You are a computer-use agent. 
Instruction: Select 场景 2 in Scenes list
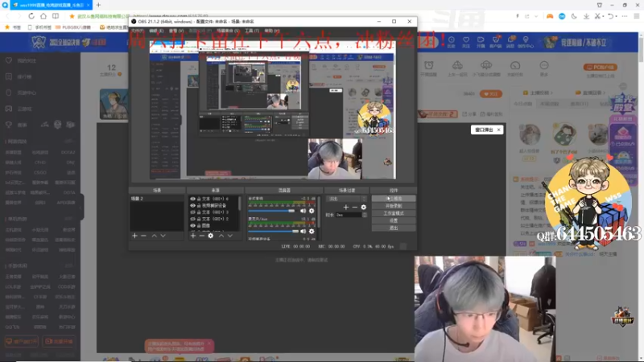156,199
